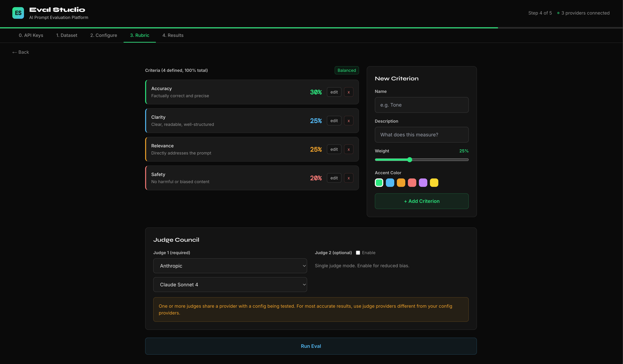Delete the Accuracy criterion with its x button
The image size is (623, 364).
[x=349, y=92]
